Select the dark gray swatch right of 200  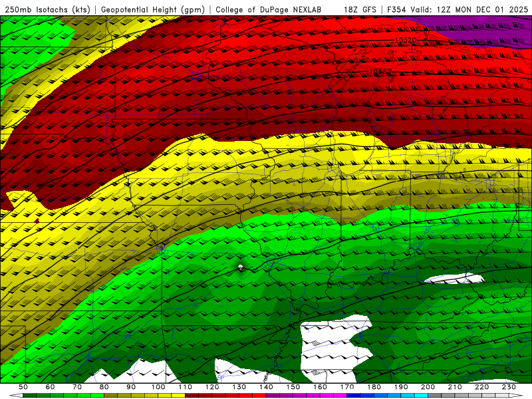[x=435, y=395]
